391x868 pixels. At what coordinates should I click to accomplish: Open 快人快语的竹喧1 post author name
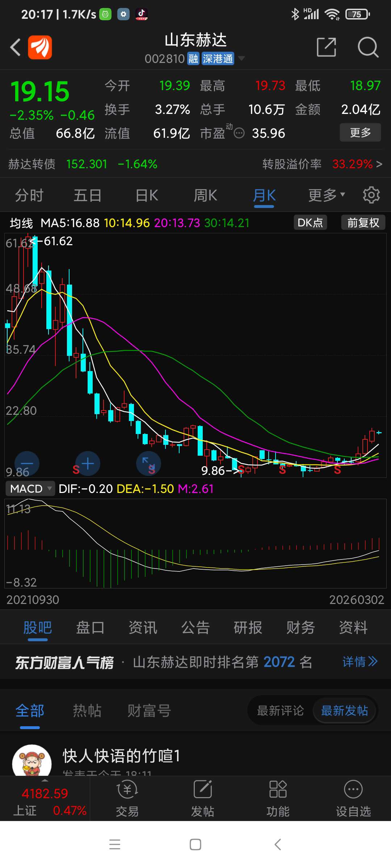(121, 756)
